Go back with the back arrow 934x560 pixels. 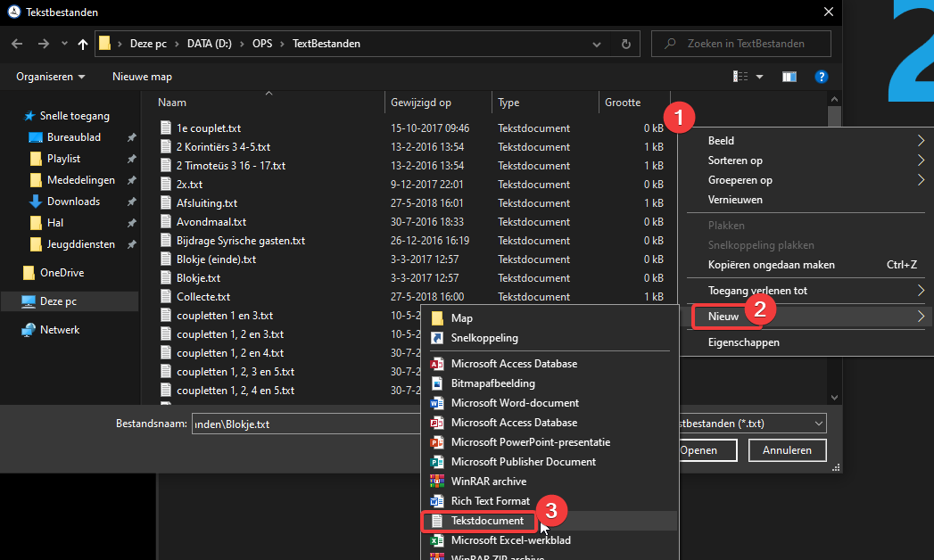pos(17,44)
